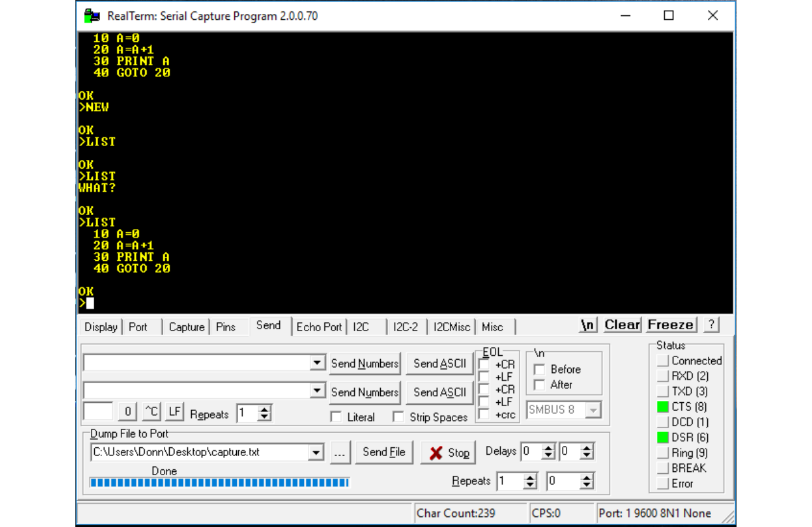
Task: Click the Done file dump progress bar
Action: tap(220, 483)
